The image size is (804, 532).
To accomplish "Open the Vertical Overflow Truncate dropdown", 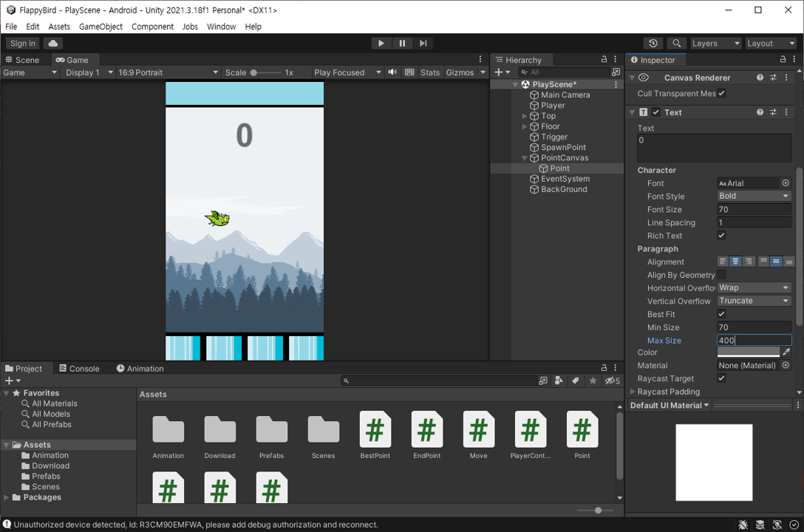I will click(x=754, y=301).
